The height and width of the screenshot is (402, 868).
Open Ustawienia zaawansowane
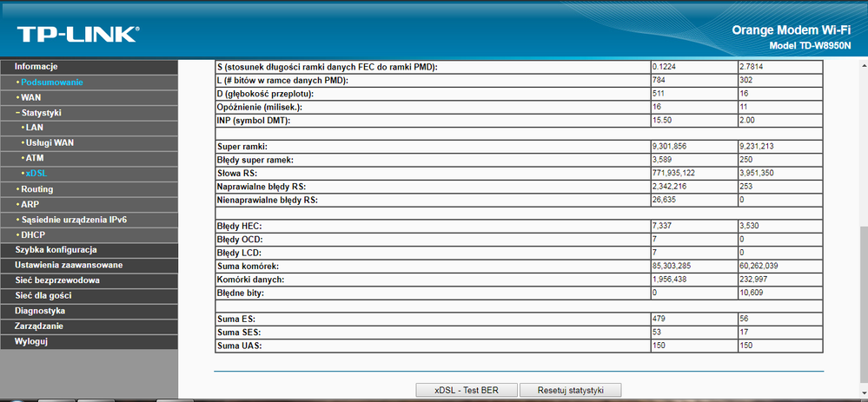89,266
